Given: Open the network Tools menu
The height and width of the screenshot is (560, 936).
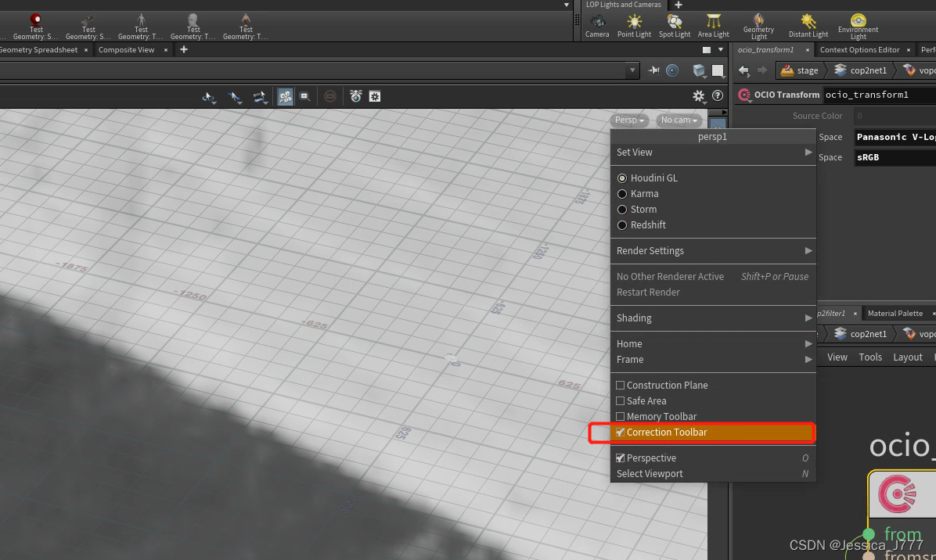Looking at the screenshot, I should click(869, 357).
